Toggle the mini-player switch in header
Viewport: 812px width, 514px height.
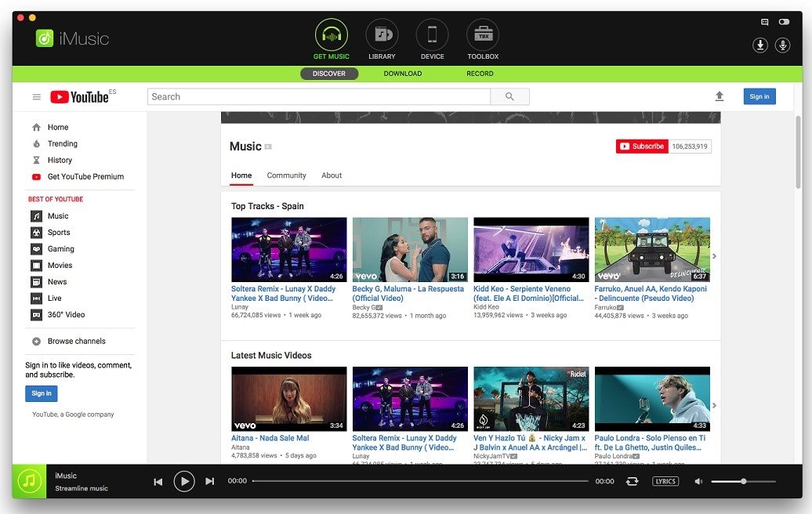point(784,22)
